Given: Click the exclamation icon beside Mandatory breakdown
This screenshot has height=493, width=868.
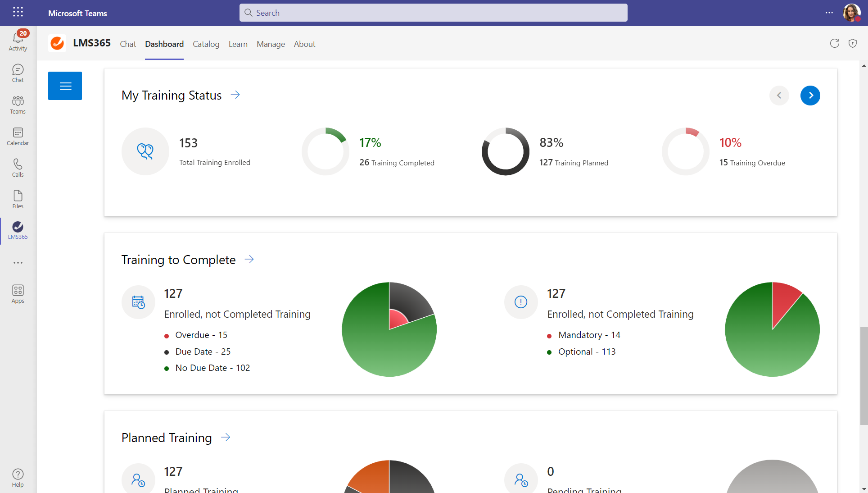Looking at the screenshot, I should [521, 302].
